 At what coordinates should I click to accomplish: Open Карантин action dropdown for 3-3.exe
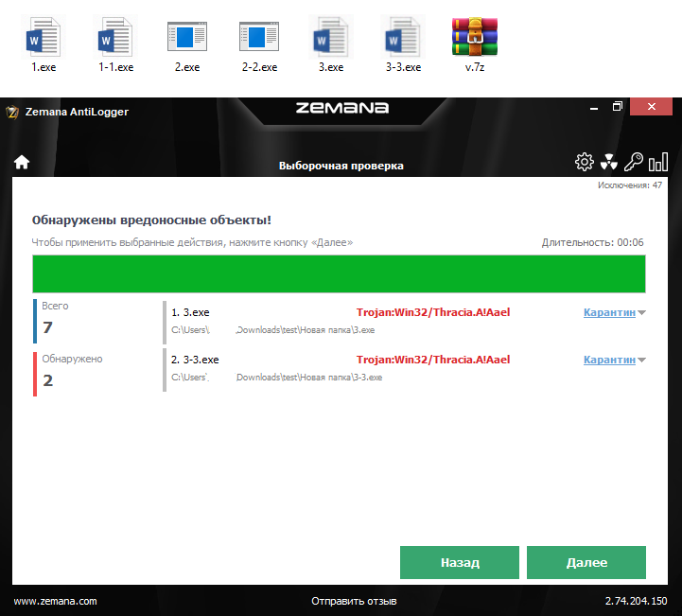pyautogui.click(x=615, y=360)
